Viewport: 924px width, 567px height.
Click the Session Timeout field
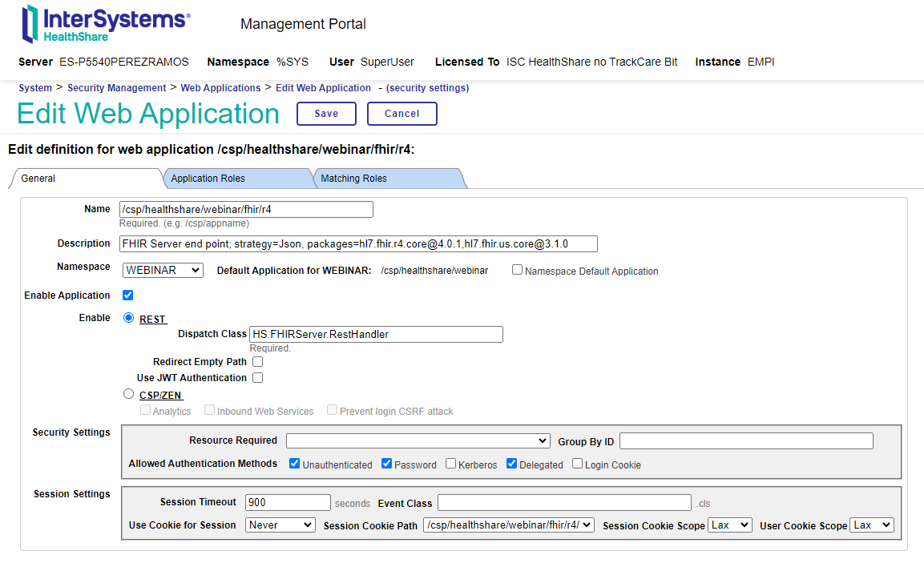click(x=288, y=503)
